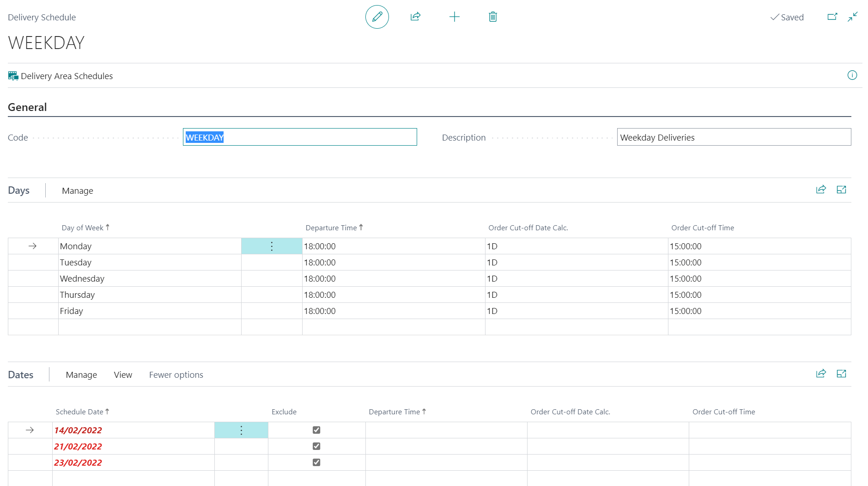
Task: Open Order Cut-off Time header in Dates
Action: (x=723, y=412)
